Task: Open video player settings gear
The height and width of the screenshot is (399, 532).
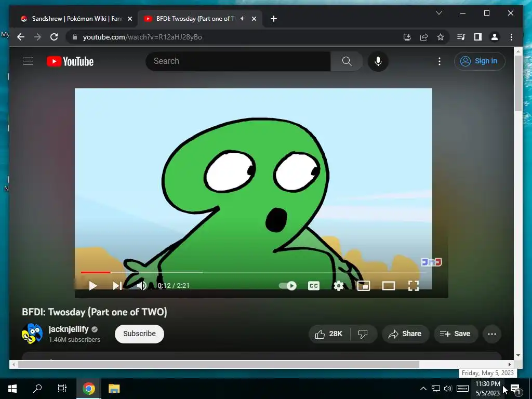Action: (339, 286)
